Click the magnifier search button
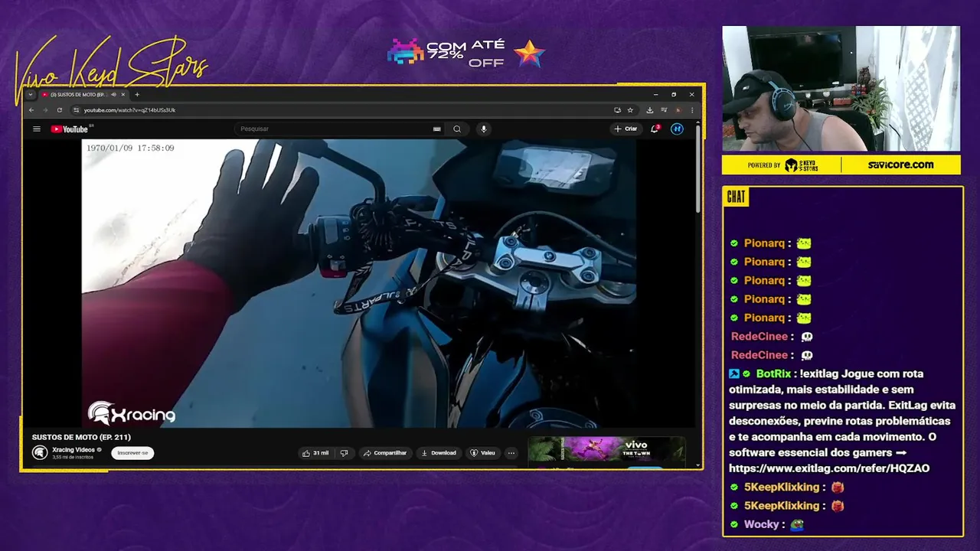The height and width of the screenshot is (551, 980). pos(457,129)
